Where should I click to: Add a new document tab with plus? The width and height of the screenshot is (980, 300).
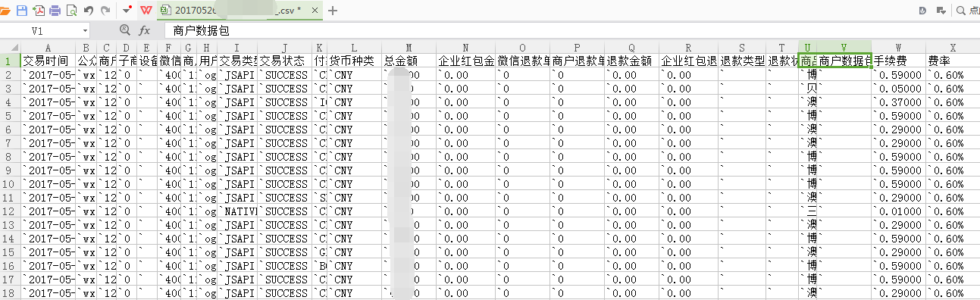pos(333,11)
